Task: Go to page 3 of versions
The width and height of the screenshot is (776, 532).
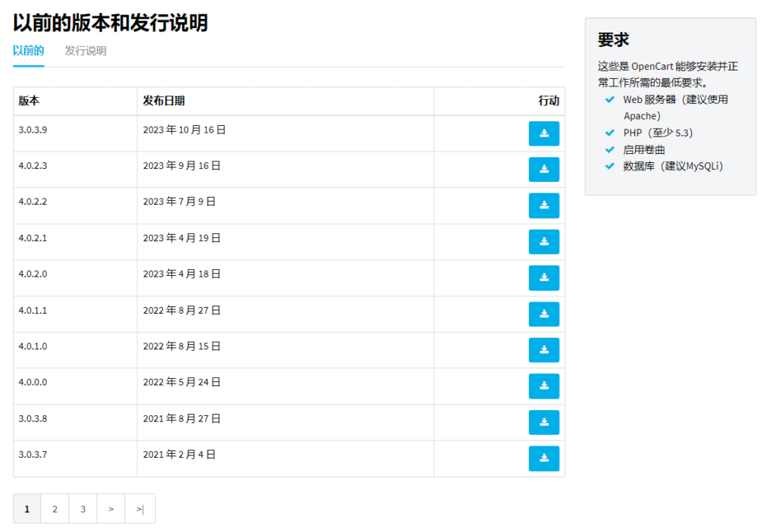Action: pos(83,509)
